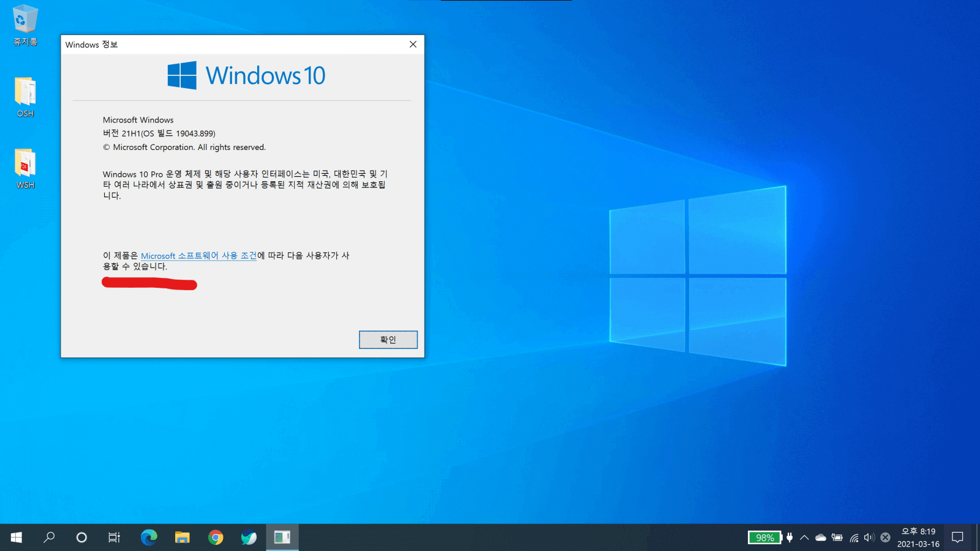Click the active winver app taskbar button
The image size is (980, 551).
(x=282, y=538)
